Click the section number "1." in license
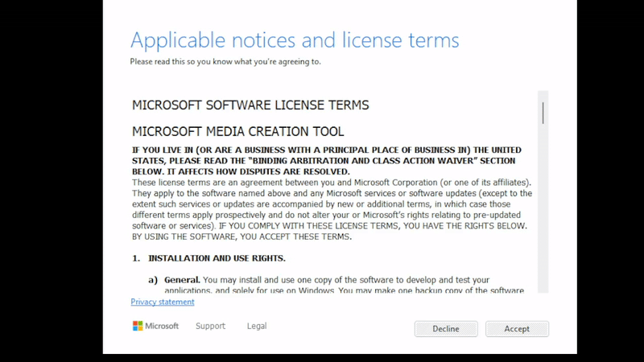 [136, 258]
